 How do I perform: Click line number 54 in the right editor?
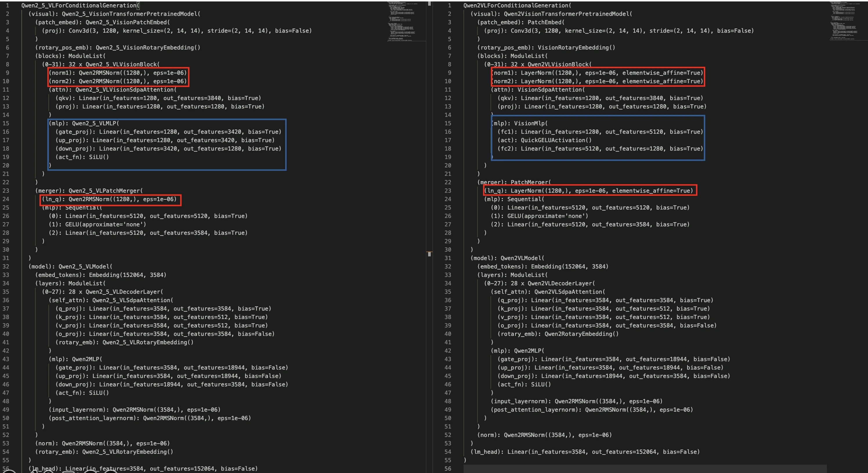click(x=447, y=452)
